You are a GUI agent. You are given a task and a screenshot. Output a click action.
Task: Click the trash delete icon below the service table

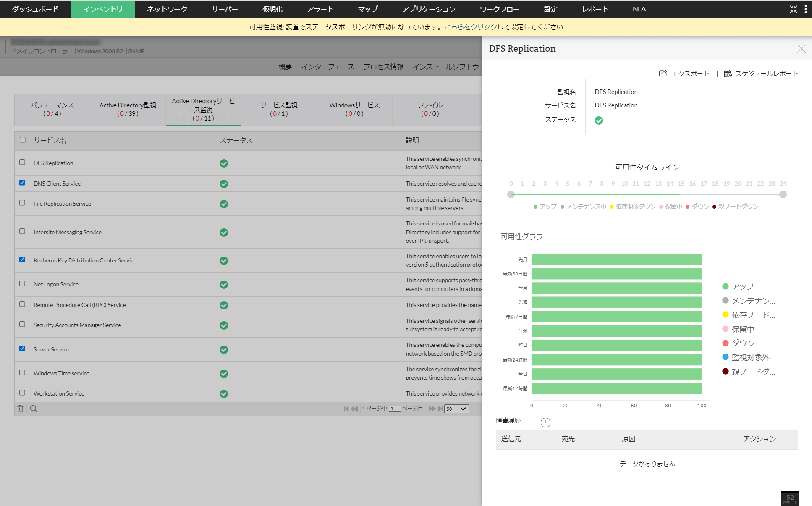click(20, 408)
